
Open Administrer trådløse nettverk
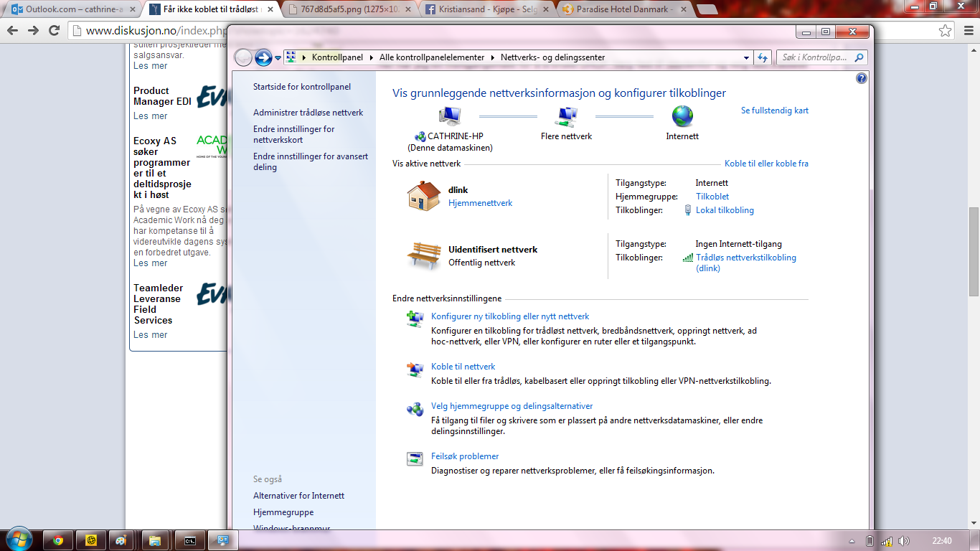[308, 113]
